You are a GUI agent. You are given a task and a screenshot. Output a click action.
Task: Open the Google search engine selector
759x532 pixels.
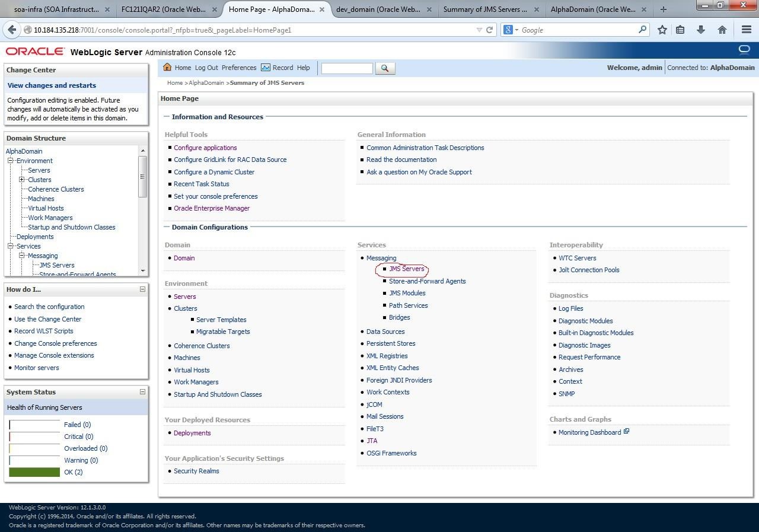509,30
